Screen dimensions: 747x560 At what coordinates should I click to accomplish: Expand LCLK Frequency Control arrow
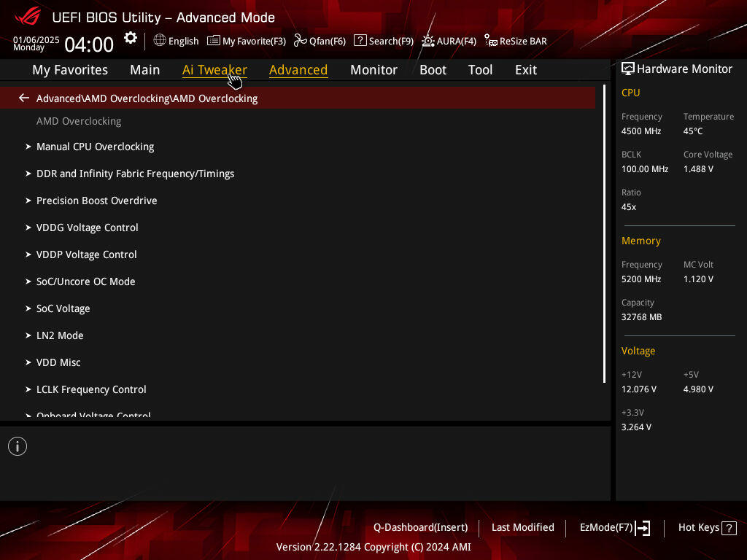pyautogui.click(x=28, y=389)
